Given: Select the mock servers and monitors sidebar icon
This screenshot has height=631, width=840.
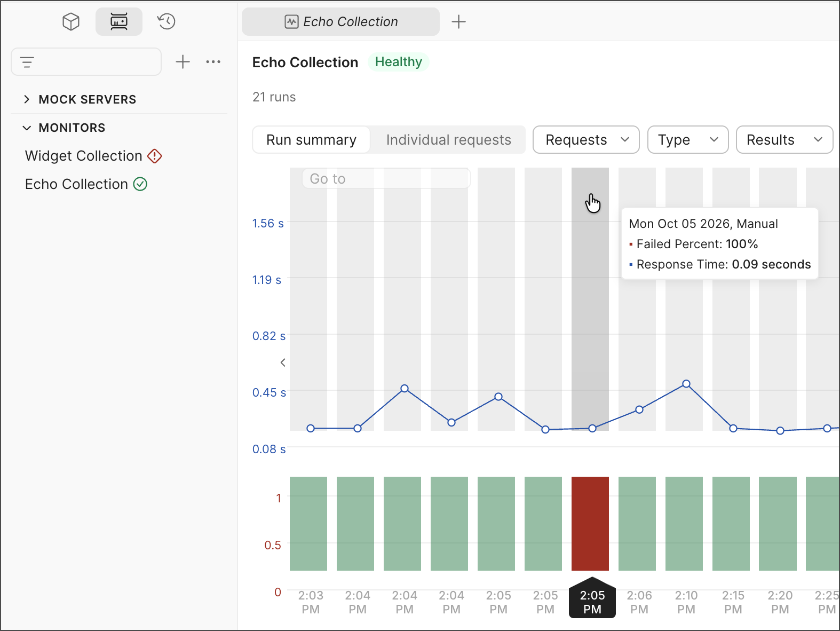Looking at the screenshot, I should coord(119,22).
